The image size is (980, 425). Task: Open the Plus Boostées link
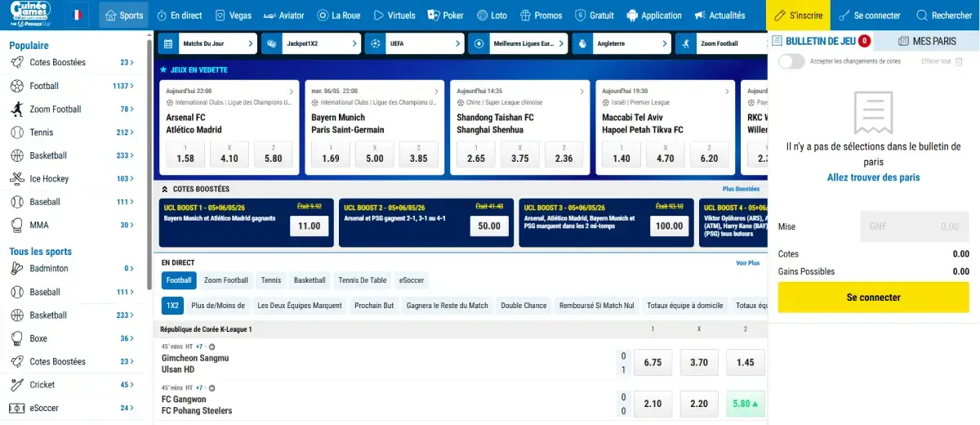[741, 189]
